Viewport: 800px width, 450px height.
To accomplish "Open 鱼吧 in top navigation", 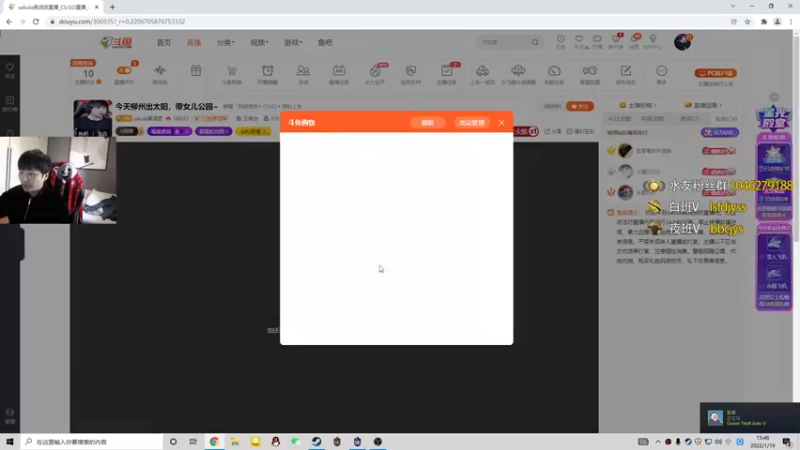I will coord(325,42).
